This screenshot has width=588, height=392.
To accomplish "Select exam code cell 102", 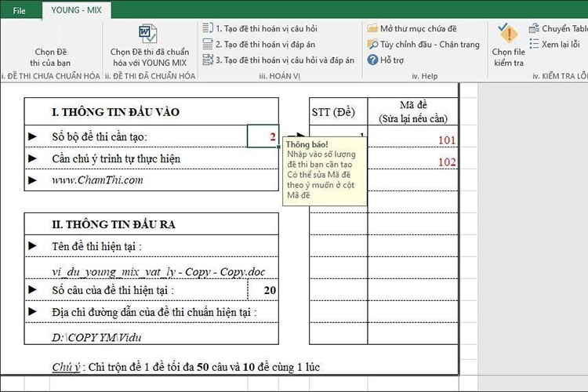I will [x=413, y=158].
